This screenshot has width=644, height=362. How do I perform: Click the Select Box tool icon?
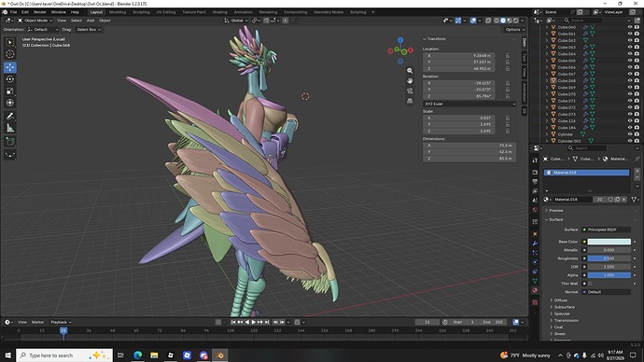(10, 42)
